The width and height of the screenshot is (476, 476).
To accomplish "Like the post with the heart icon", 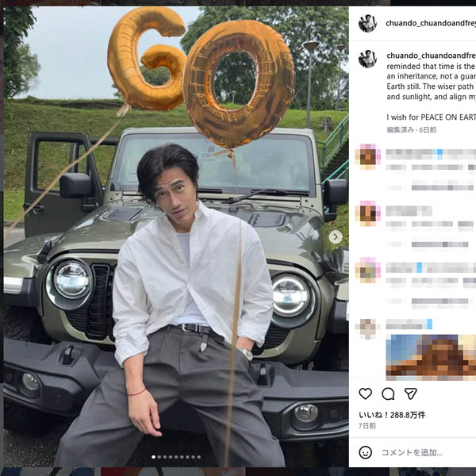I will (x=365, y=393).
